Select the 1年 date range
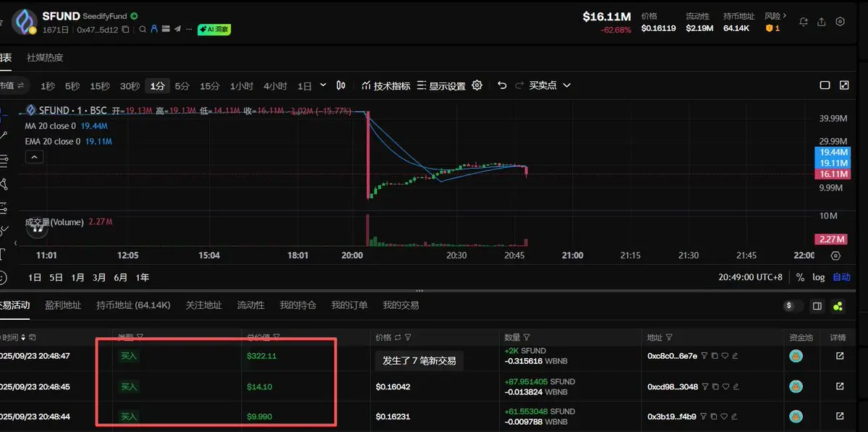Screen dimensions: 868x432 tap(142, 277)
